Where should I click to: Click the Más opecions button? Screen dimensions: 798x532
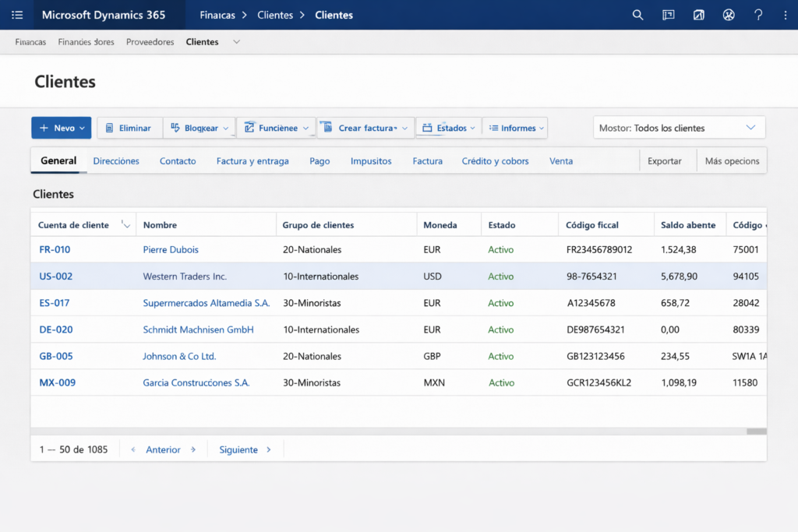click(732, 160)
